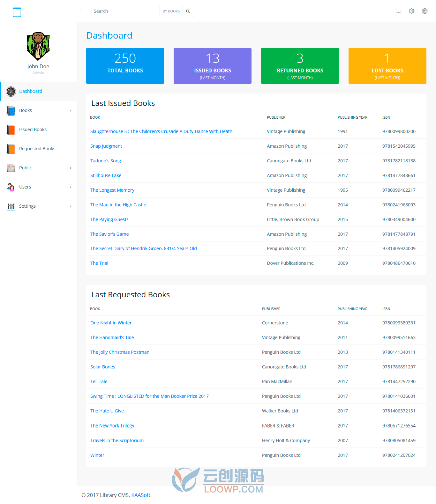436x504 pixels.
Task: Expand the Books menu chevron
Action: [71, 111]
